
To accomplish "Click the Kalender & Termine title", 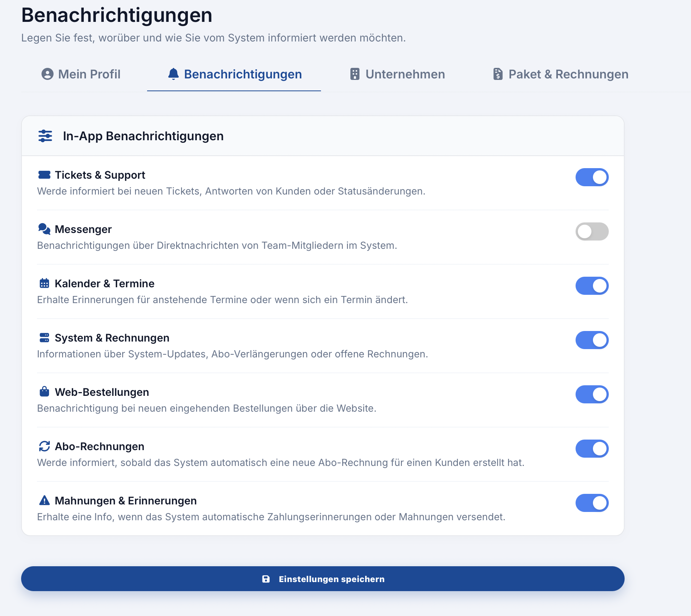I will [104, 283].
